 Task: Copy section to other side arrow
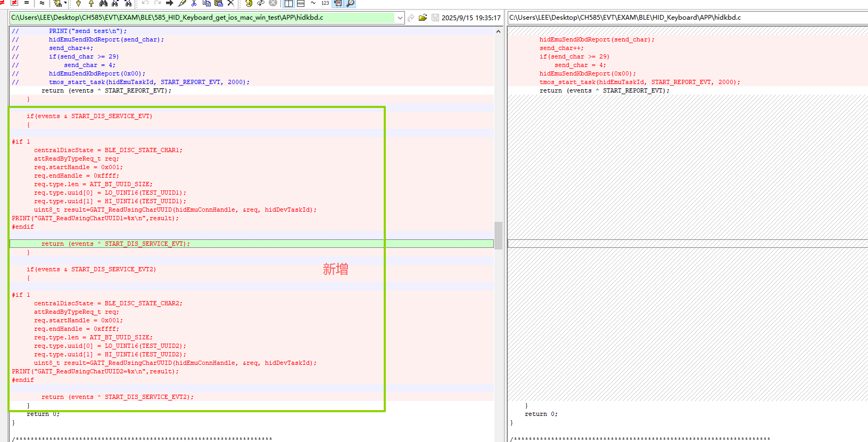pos(170,3)
